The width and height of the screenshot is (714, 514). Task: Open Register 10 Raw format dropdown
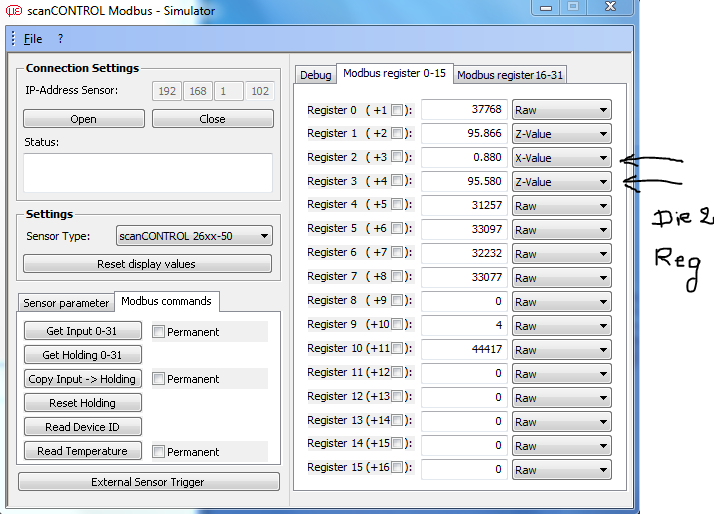561,350
